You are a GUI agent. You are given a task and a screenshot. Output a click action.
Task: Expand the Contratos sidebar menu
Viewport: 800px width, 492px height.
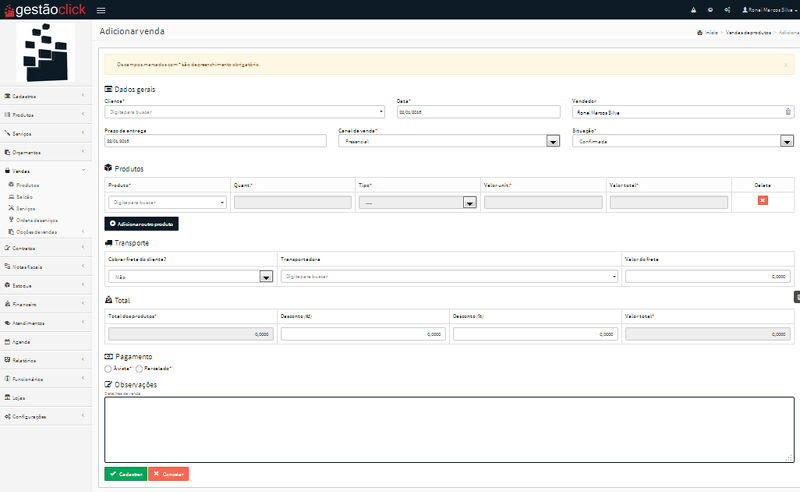point(45,248)
